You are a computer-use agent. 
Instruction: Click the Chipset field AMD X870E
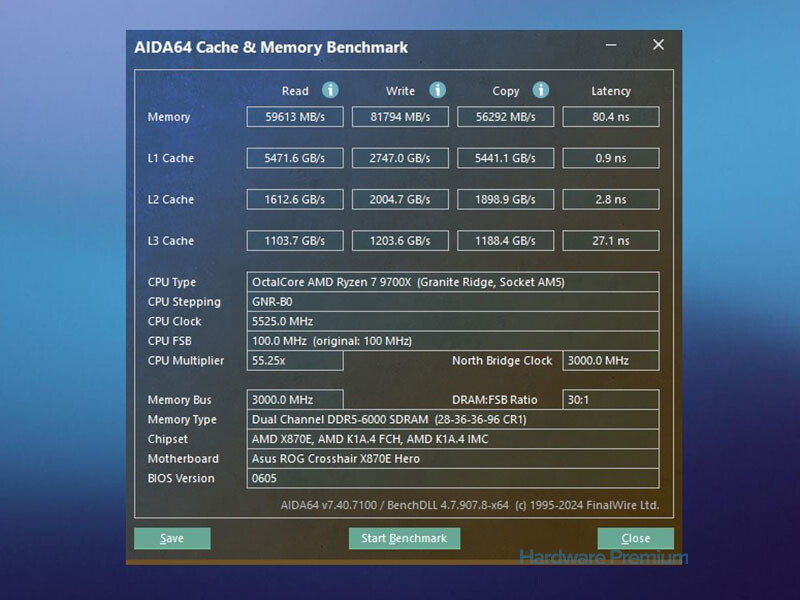pos(453,439)
